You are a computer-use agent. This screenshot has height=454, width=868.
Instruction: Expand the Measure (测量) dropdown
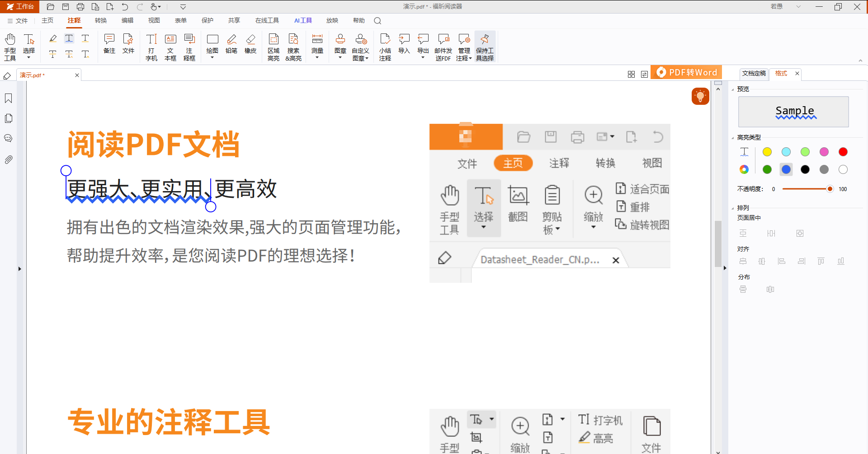point(317,47)
